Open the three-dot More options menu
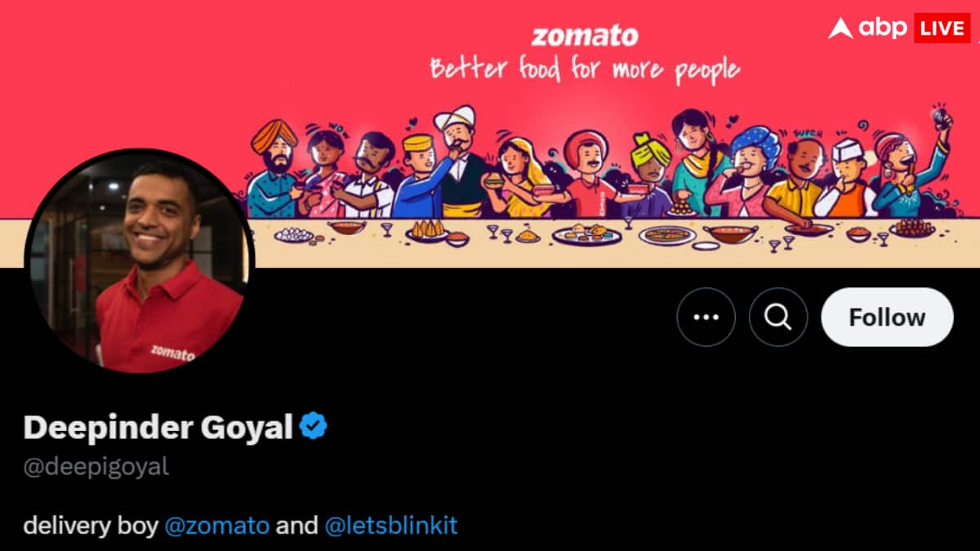980x551 pixels. [x=706, y=318]
